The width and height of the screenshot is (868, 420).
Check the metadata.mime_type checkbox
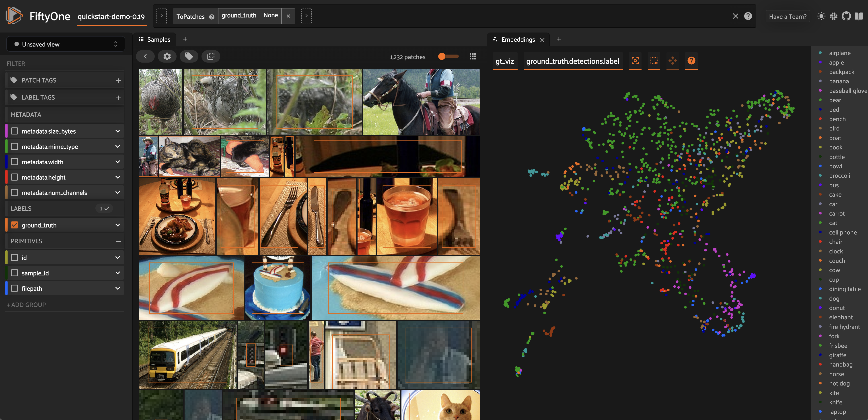point(14,146)
